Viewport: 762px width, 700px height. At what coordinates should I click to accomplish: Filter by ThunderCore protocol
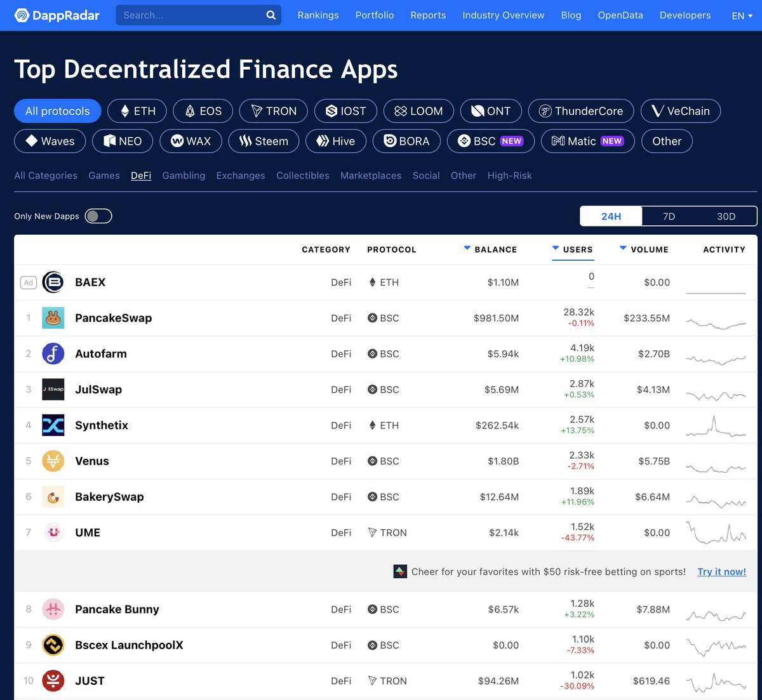point(581,111)
